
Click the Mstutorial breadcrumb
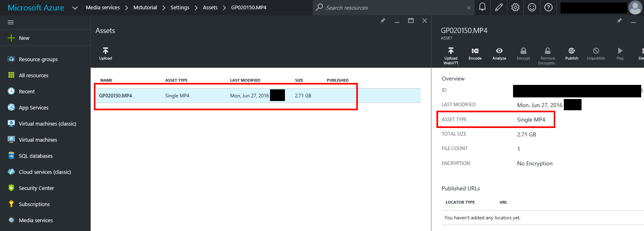145,7
